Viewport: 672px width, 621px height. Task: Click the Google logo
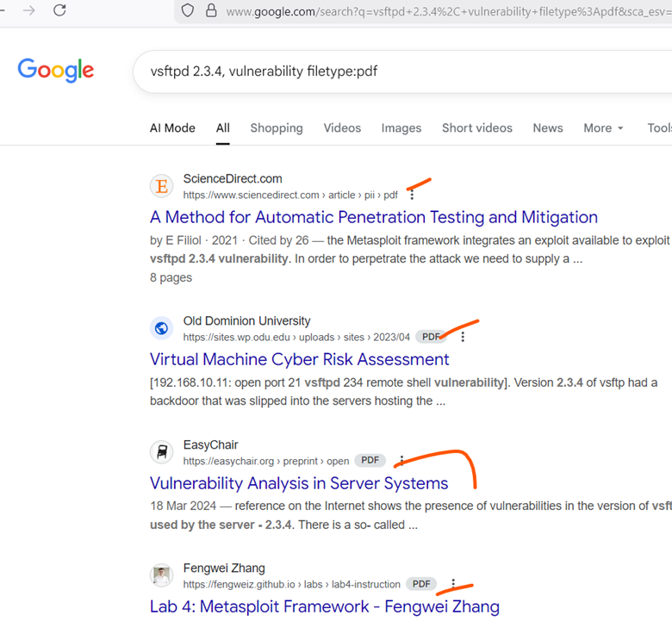point(56,71)
